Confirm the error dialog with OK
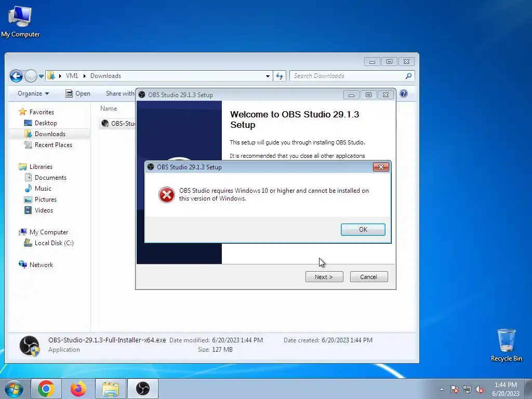 [x=363, y=229]
